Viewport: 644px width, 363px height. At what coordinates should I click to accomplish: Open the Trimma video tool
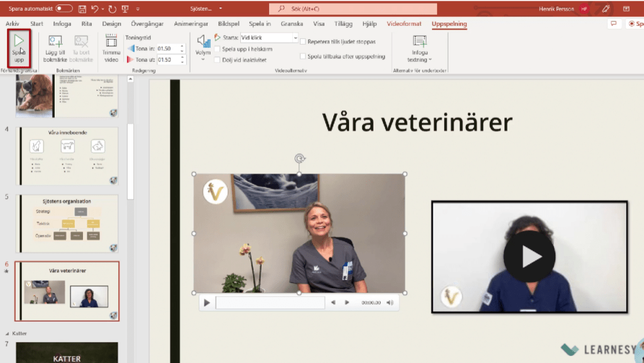[111, 47]
